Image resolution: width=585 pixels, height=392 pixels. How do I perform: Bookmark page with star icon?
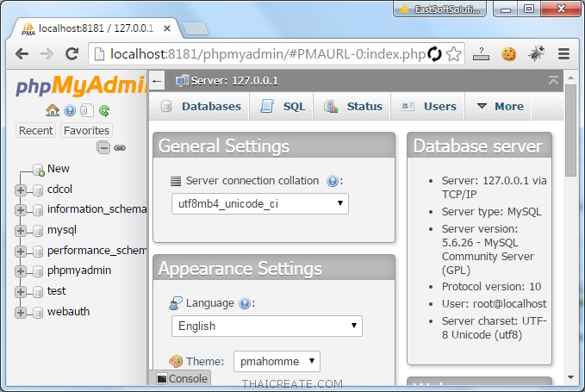tap(453, 54)
